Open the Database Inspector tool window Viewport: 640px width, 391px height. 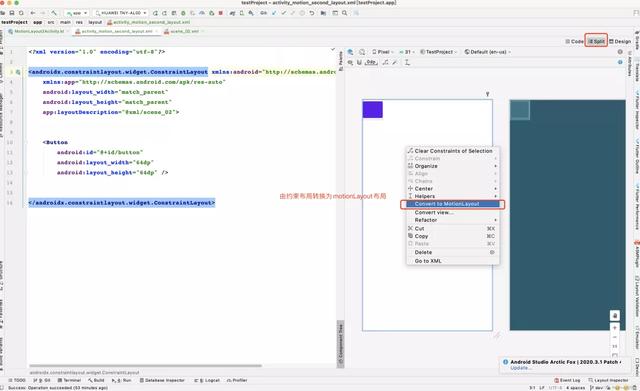[x=162, y=380]
